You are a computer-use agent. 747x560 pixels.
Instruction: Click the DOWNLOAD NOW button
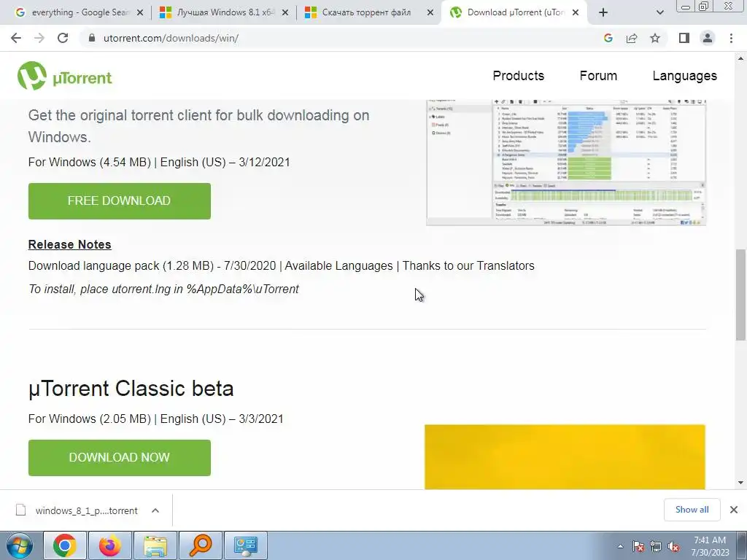point(120,458)
